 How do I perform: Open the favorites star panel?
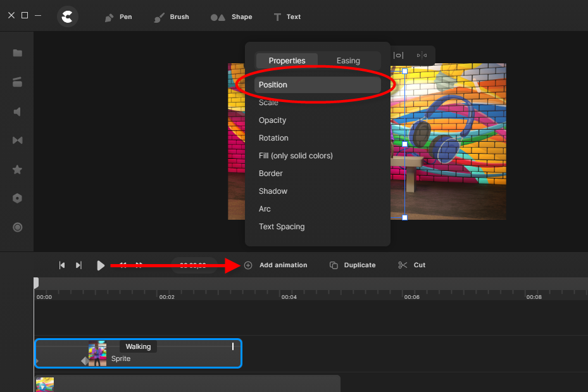tap(17, 170)
